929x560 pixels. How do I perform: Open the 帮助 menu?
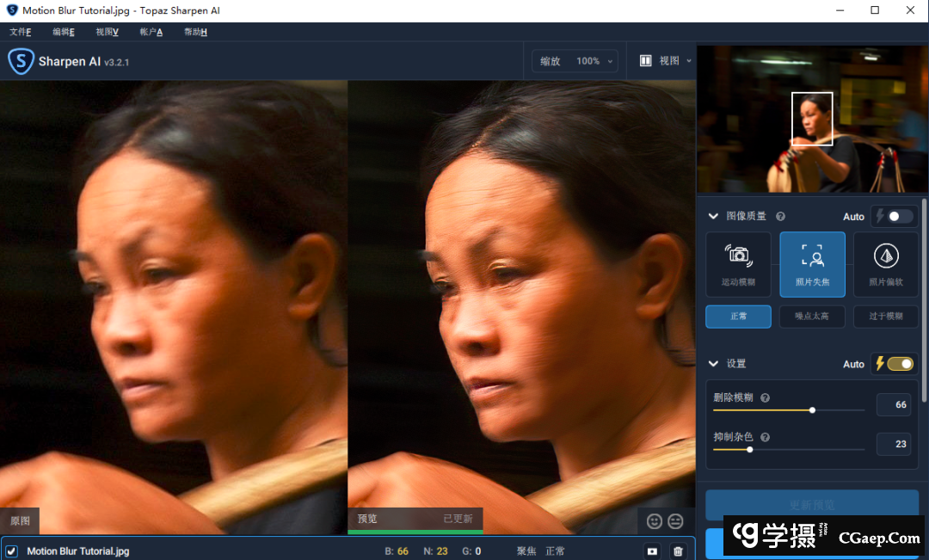tap(195, 32)
